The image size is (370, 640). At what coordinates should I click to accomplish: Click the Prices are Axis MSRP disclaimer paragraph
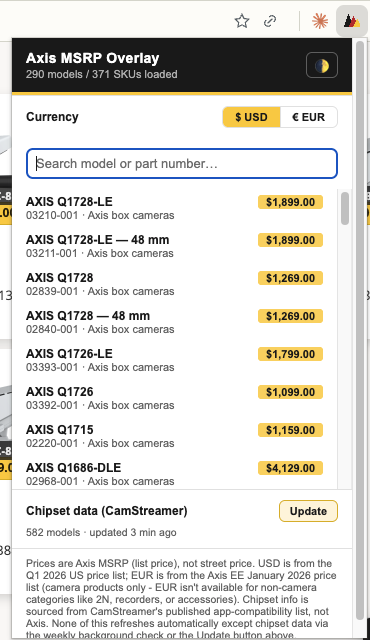click(x=181, y=599)
